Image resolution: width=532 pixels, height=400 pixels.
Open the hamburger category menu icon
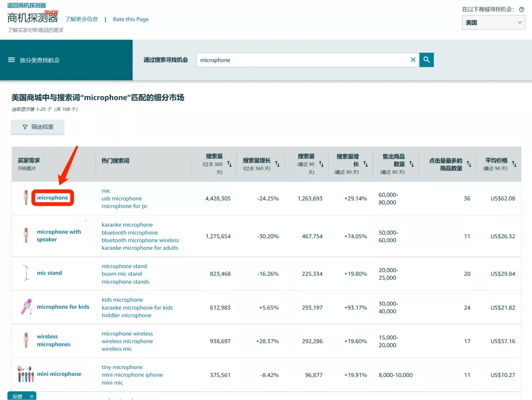[x=11, y=60]
